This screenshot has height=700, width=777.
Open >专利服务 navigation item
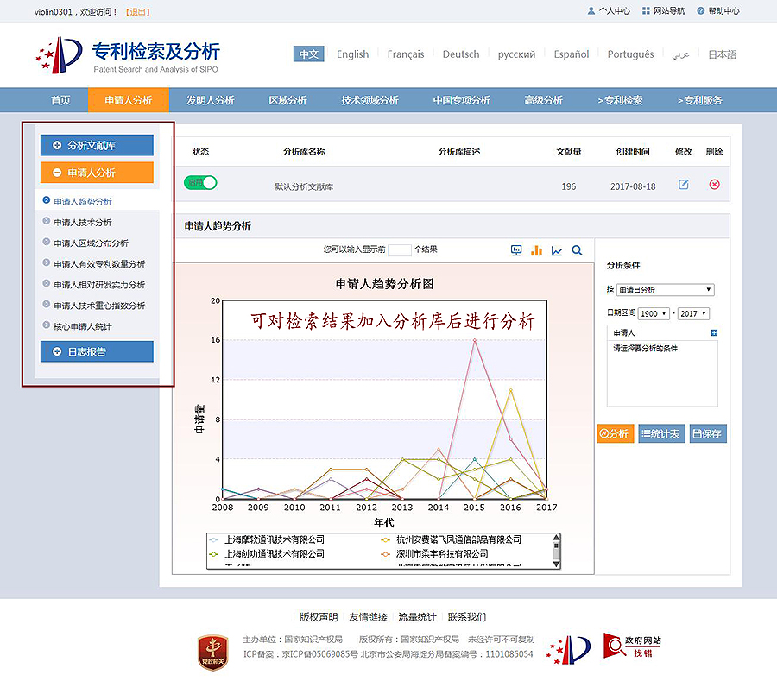point(699,101)
